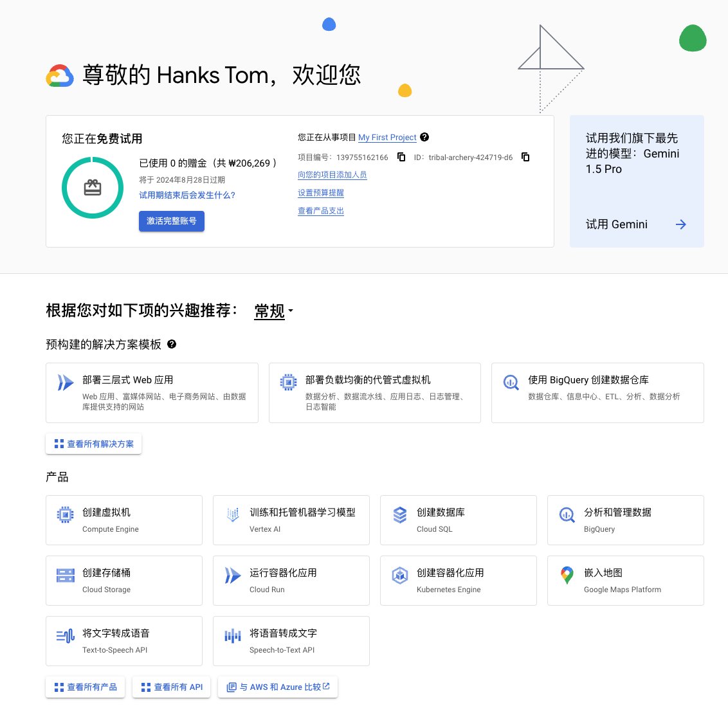This screenshot has width=728, height=706.
Task: Open the 训练和托管机器学习模型 card title
Action: point(302,512)
